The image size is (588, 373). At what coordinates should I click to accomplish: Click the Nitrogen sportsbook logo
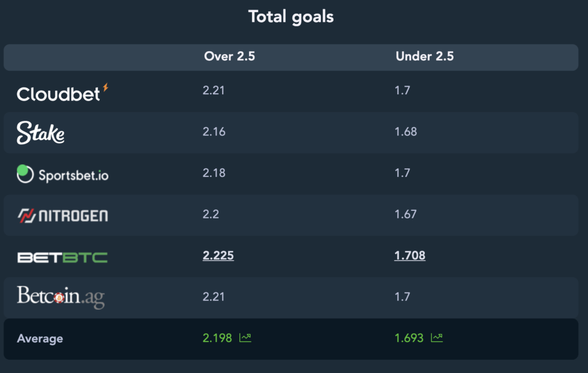point(63,216)
